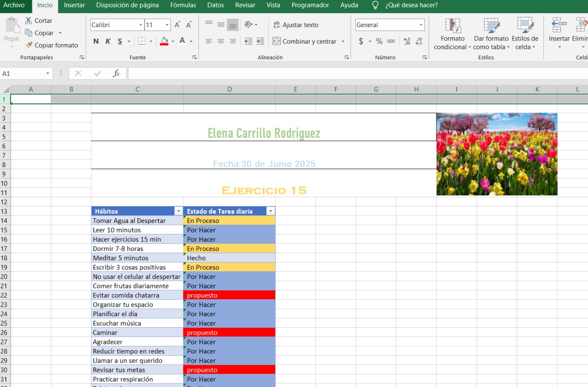
Task: Click the tulip field picture
Action: click(x=497, y=154)
